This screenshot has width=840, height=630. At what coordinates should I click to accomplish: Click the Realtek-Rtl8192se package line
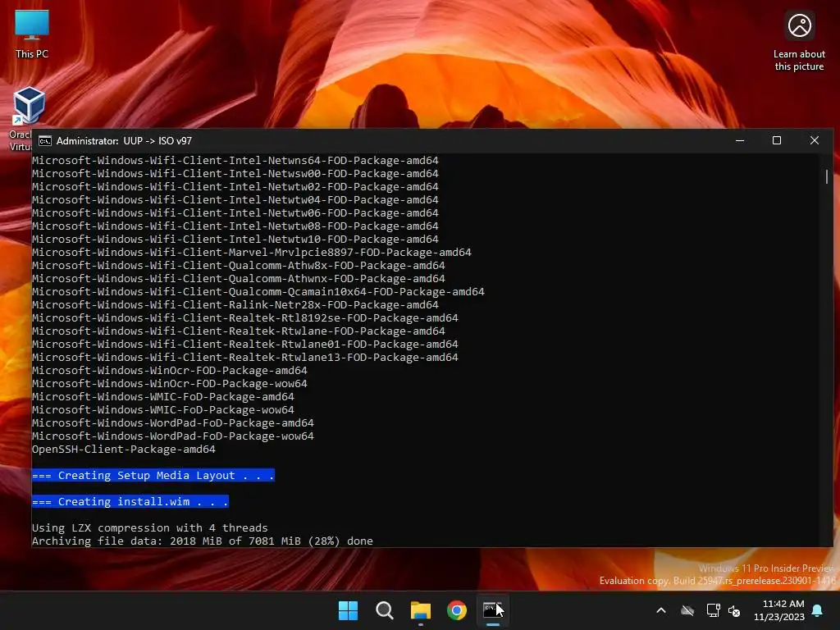[244, 317]
